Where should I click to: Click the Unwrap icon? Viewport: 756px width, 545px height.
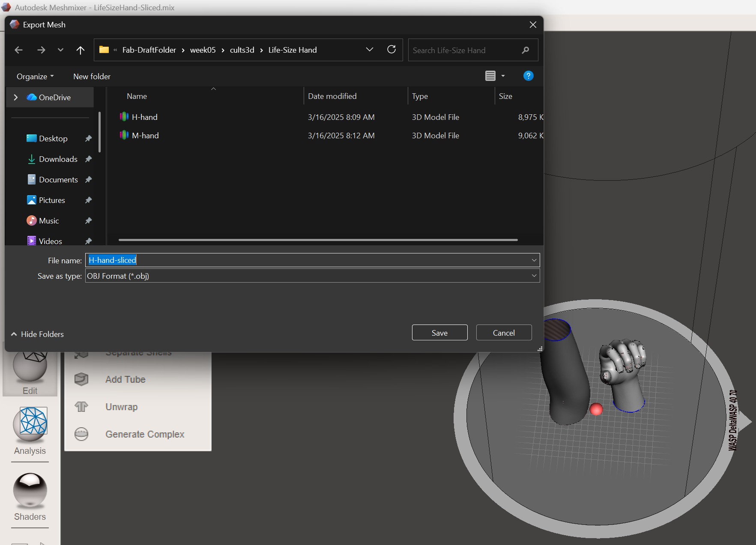[81, 406]
